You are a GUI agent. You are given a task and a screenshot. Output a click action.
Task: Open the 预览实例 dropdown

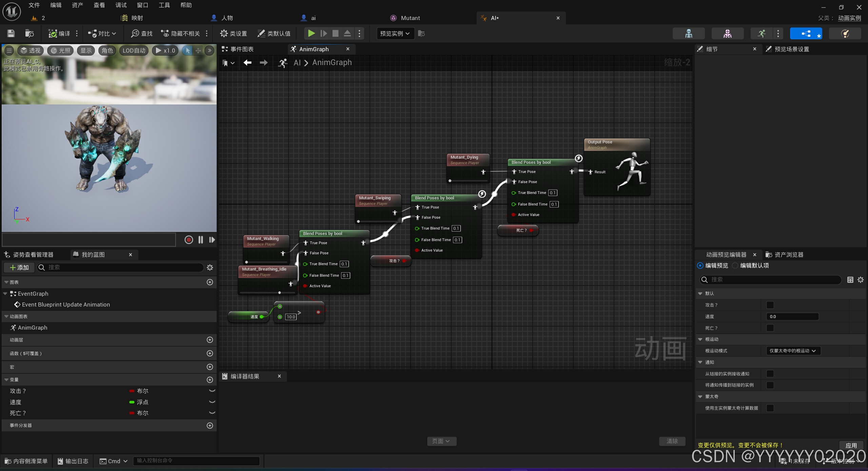point(395,33)
